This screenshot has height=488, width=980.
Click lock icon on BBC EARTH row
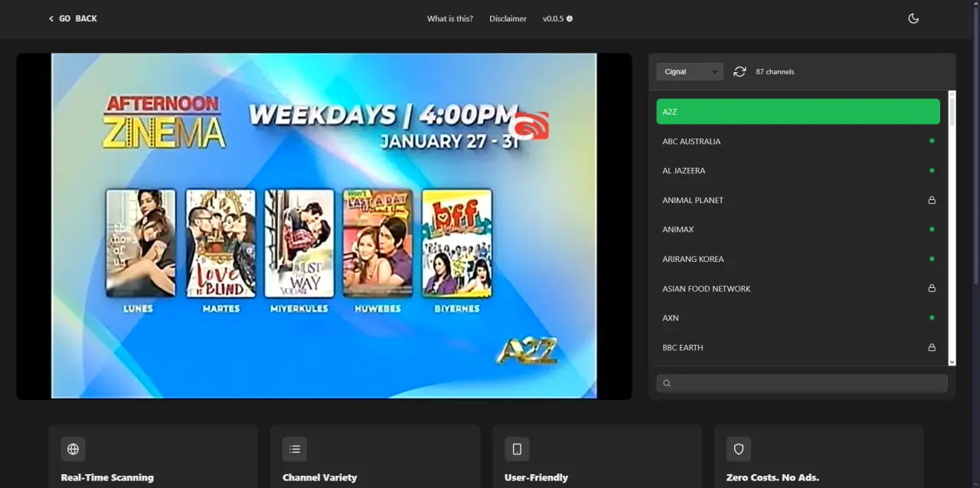[932, 347]
